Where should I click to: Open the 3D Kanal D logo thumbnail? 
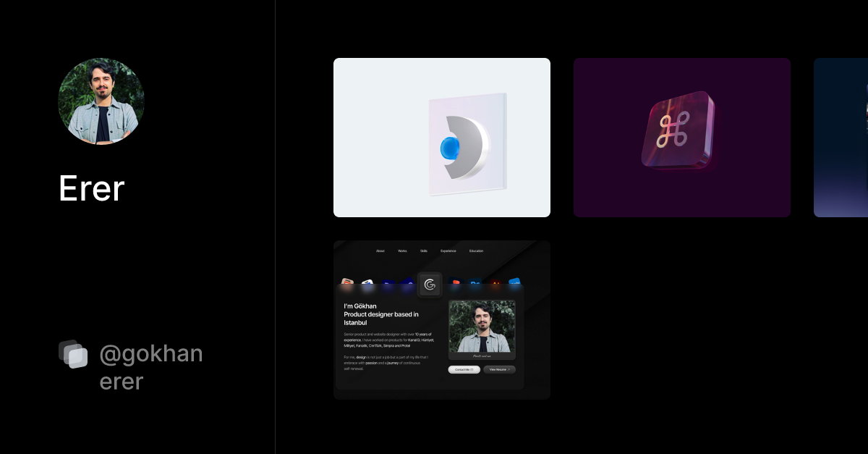click(x=442, y=138)
